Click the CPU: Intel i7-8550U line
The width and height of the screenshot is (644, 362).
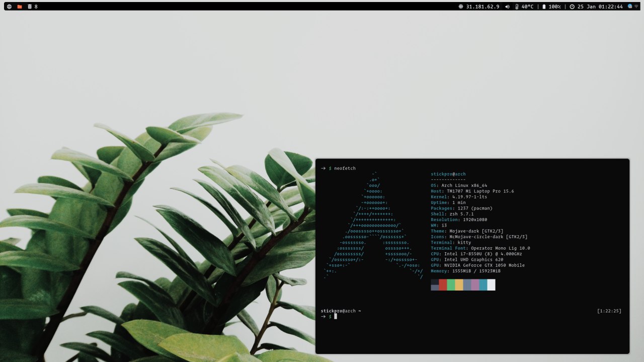click(x=476, y=254)
